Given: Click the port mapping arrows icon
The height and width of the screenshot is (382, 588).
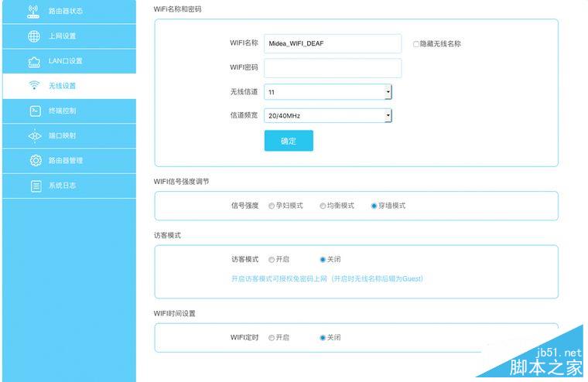Looking at the screenshot, I should coord(35,135).
